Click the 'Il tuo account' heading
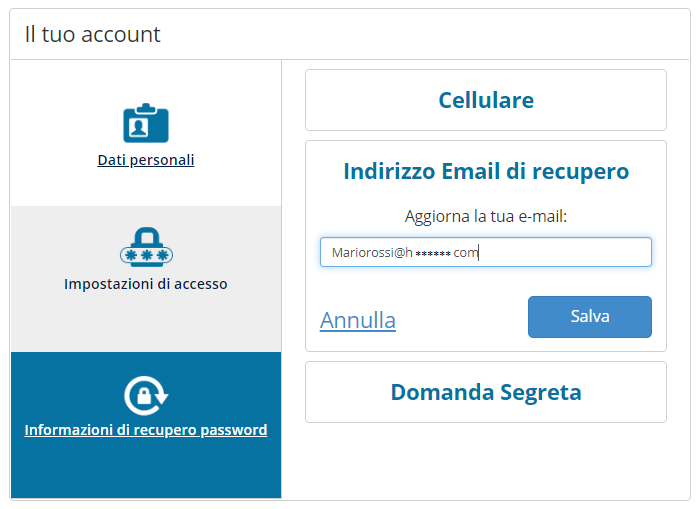The image size is (700, 509). pos(92,34)
